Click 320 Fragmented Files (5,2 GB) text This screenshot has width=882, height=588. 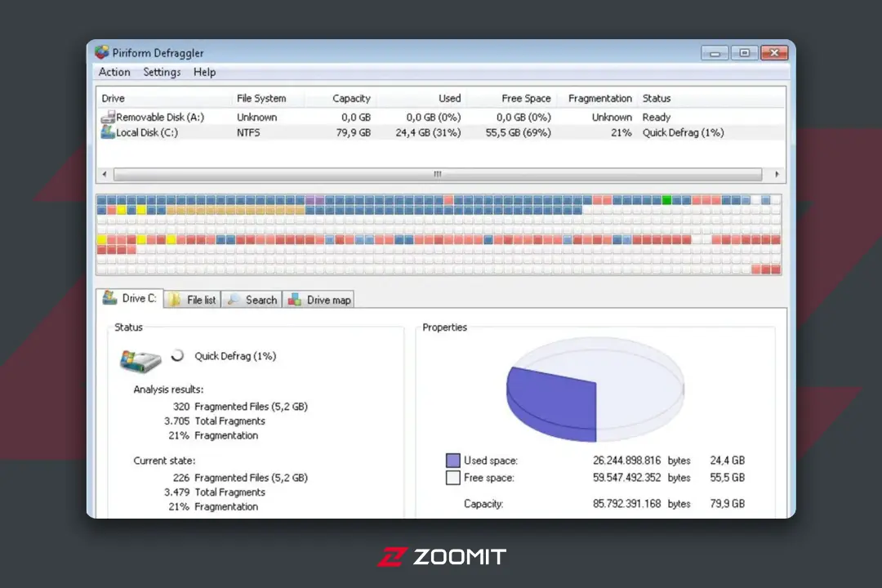(x=240, y=406)
